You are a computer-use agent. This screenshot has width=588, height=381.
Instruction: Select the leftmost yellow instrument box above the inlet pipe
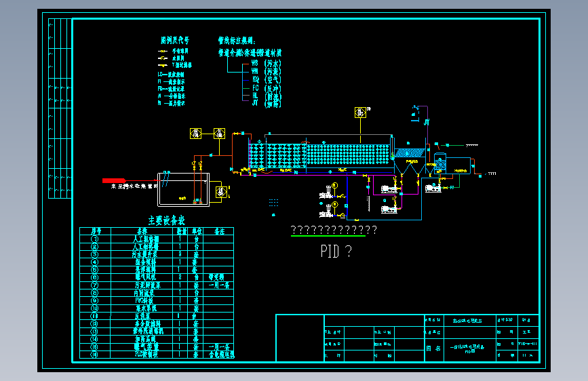click(195, 134)
